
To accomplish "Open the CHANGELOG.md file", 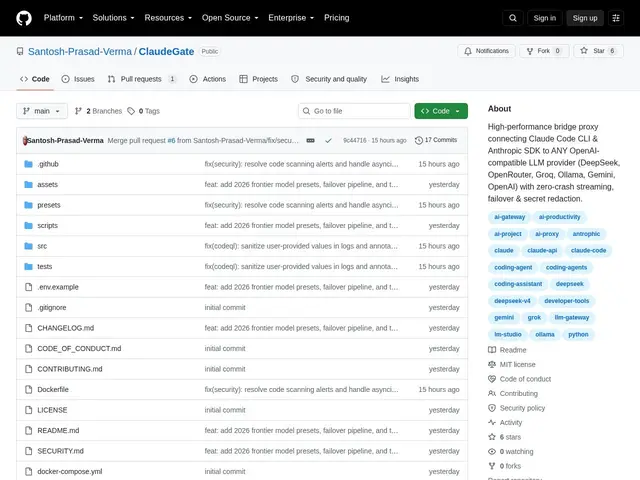I will (66, 328).
